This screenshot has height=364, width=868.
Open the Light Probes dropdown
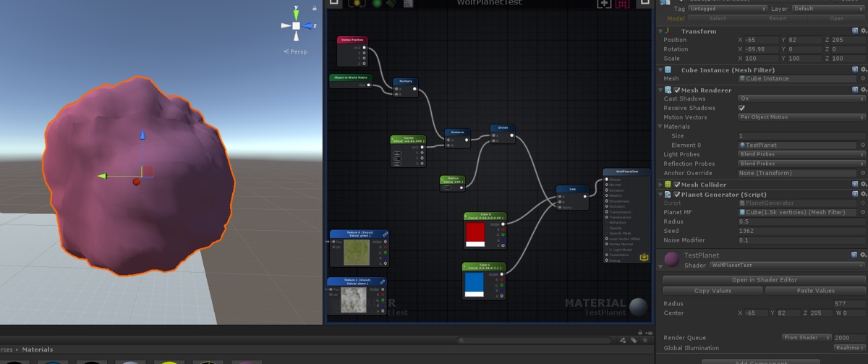pos(801,154)
